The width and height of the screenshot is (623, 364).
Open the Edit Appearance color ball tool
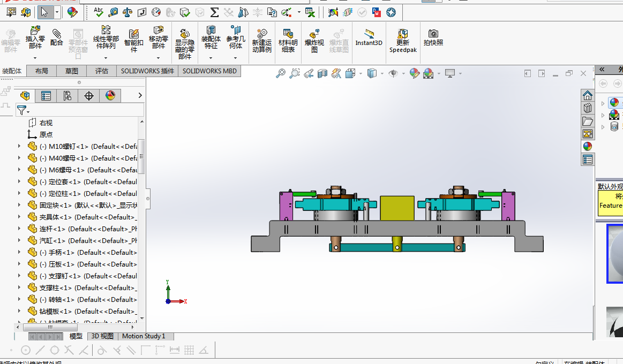pyautogui.click(x=72, y=12)
